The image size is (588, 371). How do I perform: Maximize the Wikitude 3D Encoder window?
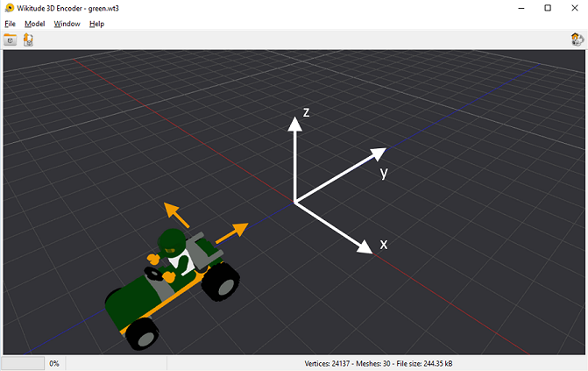click(x=548, y=8)
